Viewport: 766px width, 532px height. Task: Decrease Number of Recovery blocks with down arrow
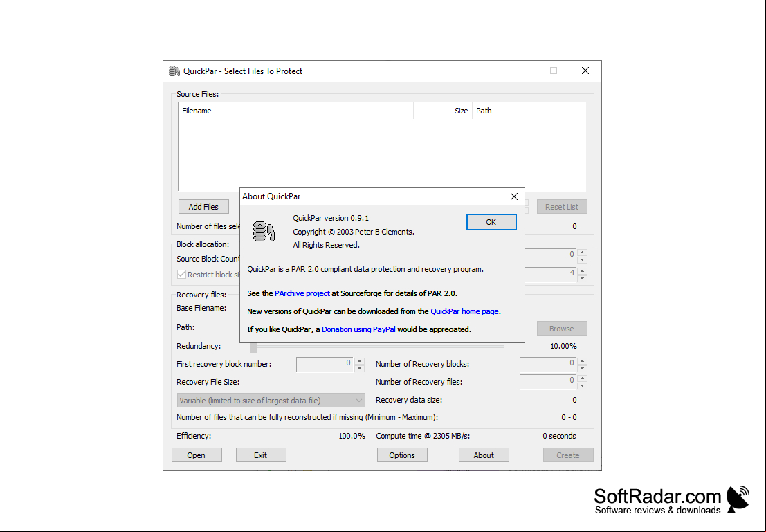point(583,369)
